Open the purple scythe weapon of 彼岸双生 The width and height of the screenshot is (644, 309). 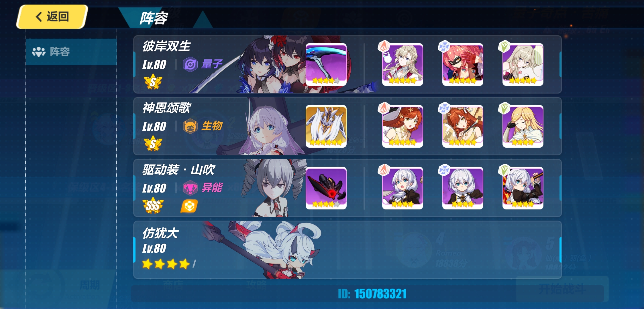326,65
